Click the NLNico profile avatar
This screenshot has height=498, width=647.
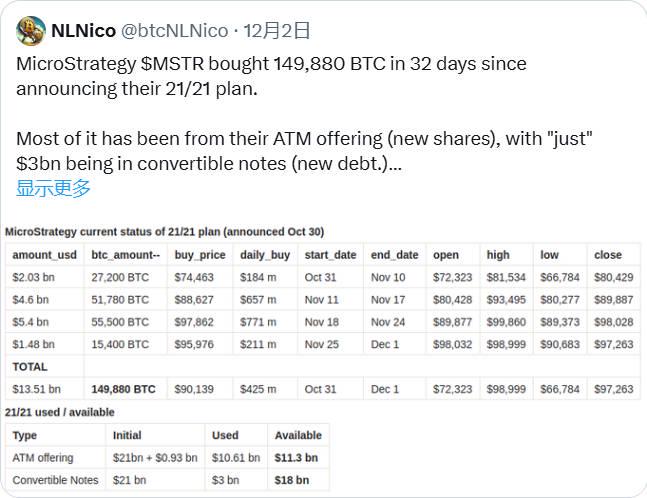click(x=30, y=30)
